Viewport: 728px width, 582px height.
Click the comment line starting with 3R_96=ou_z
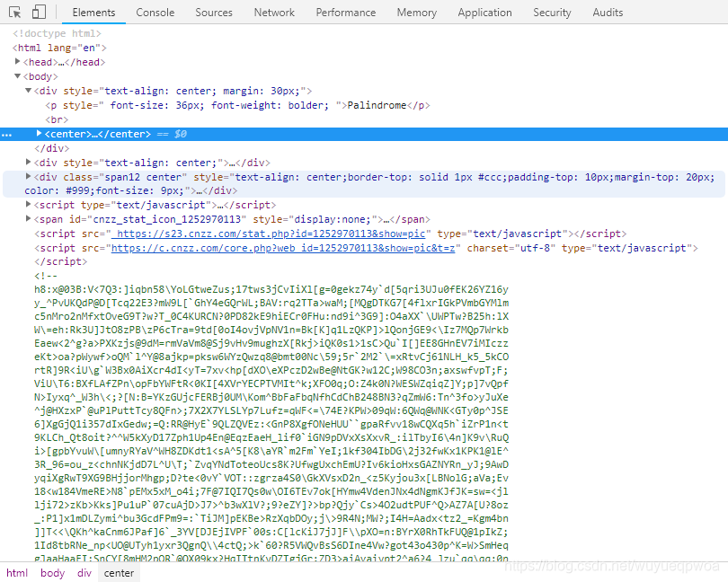(271, 464)
